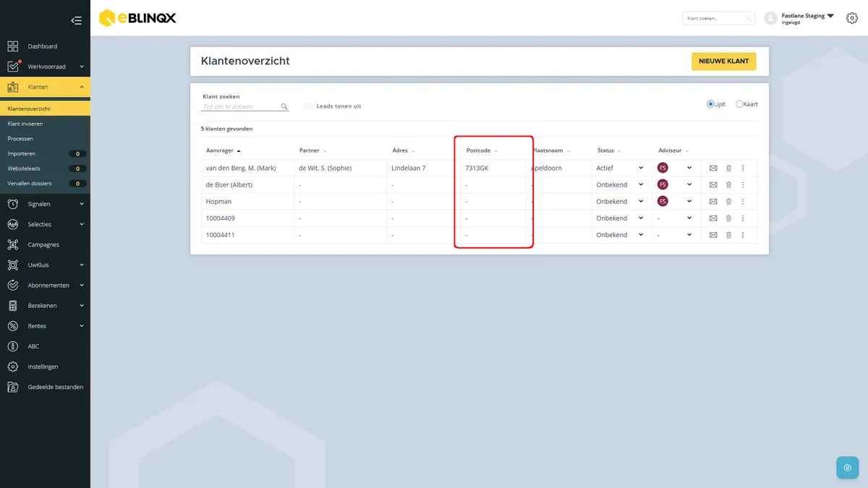Image resolution: width=868 pixels, height=488 pixels.
Task: Sort table by Postcode column header
Action: pos(478,150)
